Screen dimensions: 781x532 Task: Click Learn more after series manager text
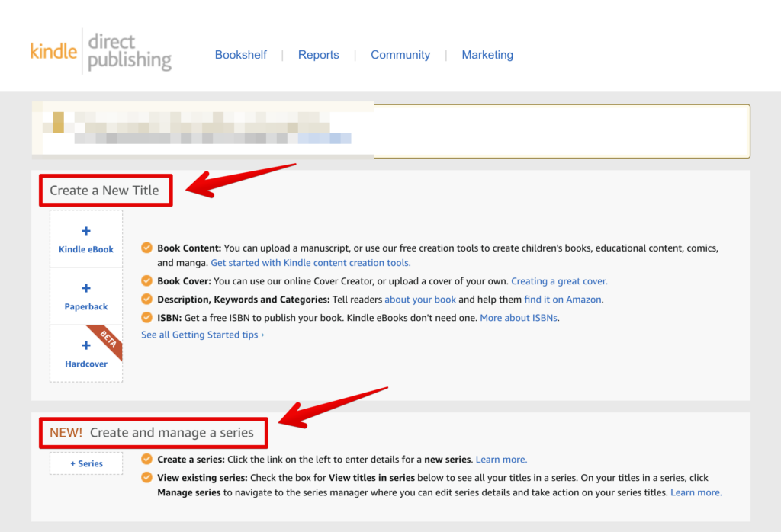[696, 492]
